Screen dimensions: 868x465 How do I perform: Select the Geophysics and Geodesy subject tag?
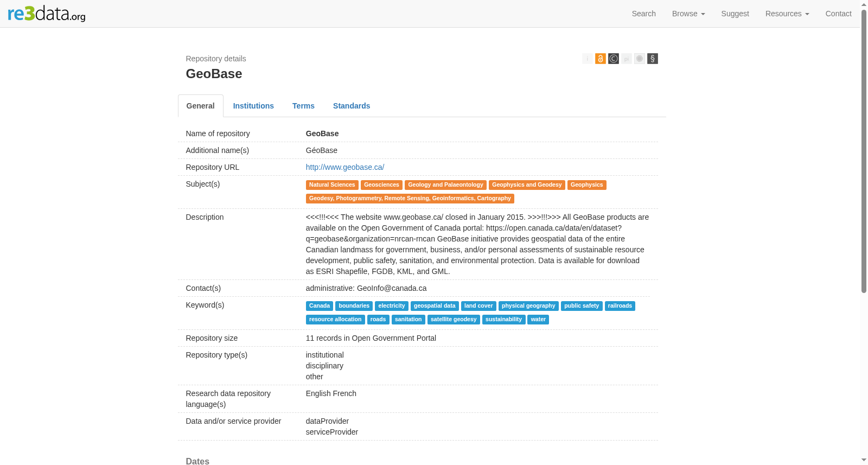527,185
